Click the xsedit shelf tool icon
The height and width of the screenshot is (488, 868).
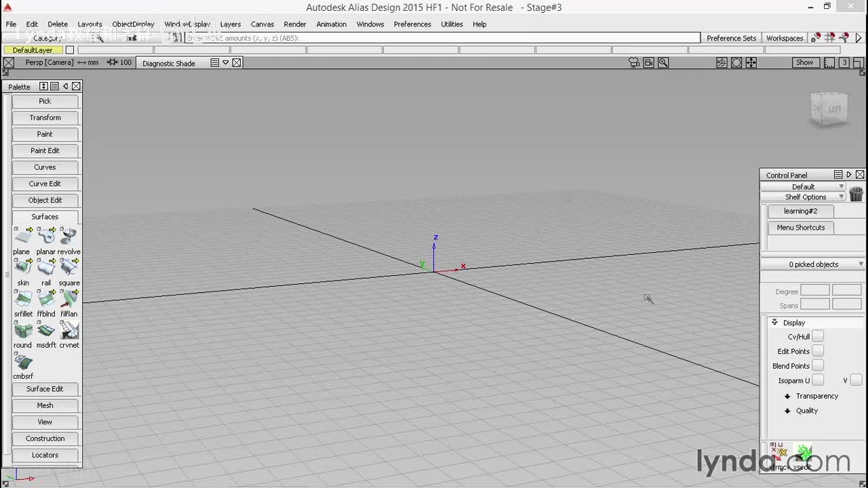coord(803,453)
